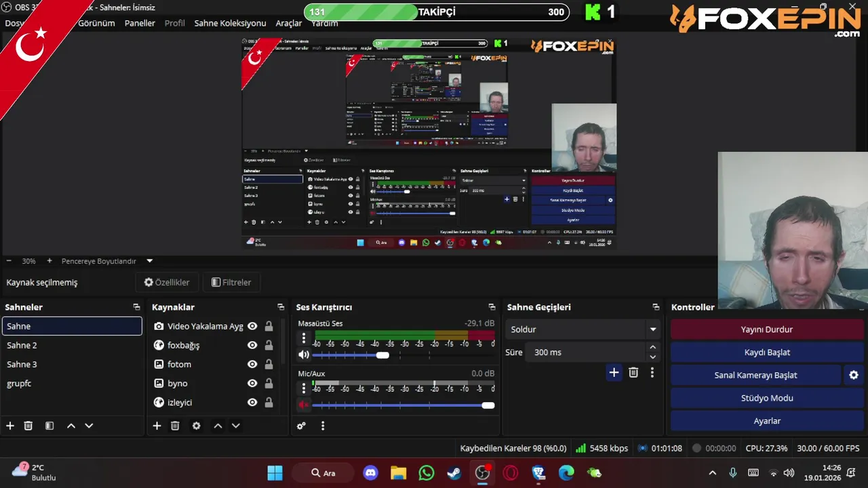
Task: Open the Profil menu
Action: (x=174, y=23)
